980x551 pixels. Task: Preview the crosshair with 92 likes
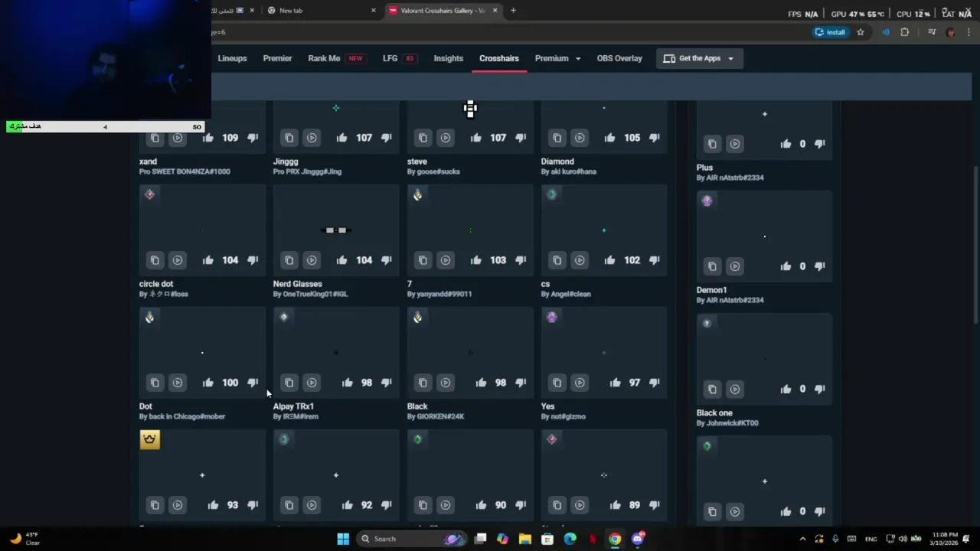coord(312,505)
